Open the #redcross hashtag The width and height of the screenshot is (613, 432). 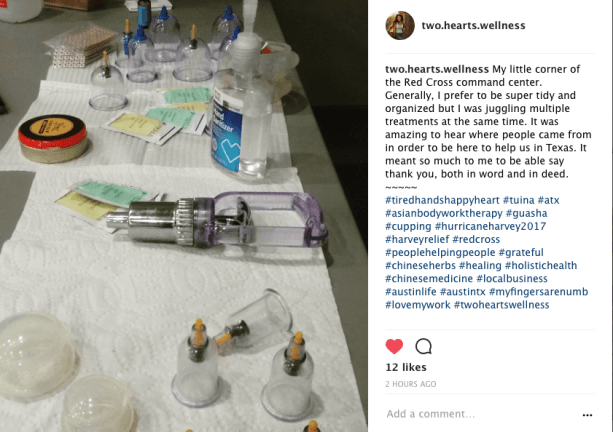(x=476, y=239)
